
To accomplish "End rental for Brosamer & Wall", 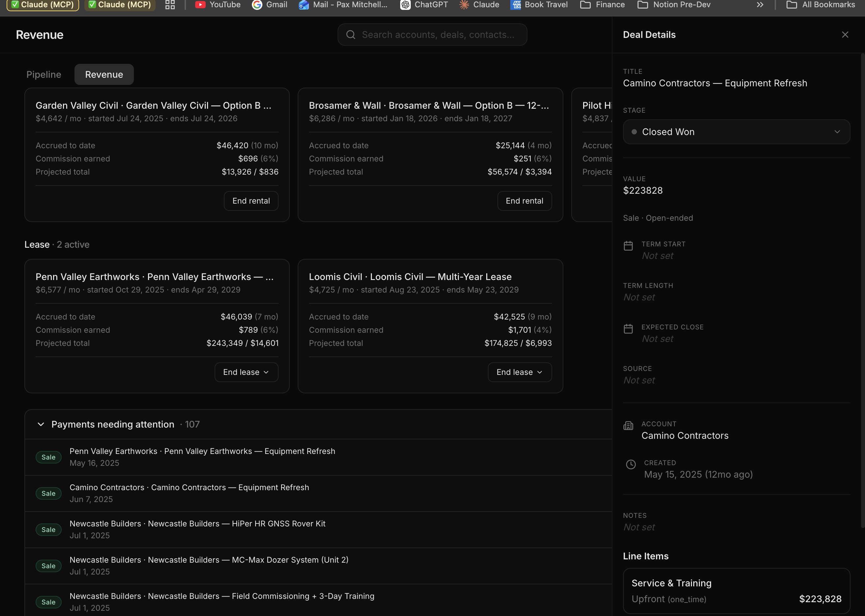I will (524, 201).
